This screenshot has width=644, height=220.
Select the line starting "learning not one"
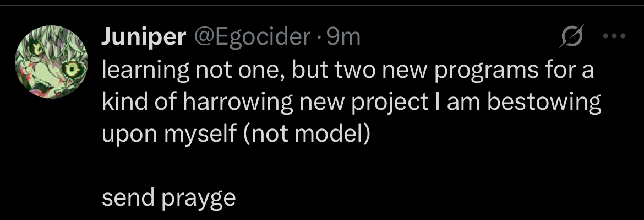pyautogui.click(x=348, y=72)
